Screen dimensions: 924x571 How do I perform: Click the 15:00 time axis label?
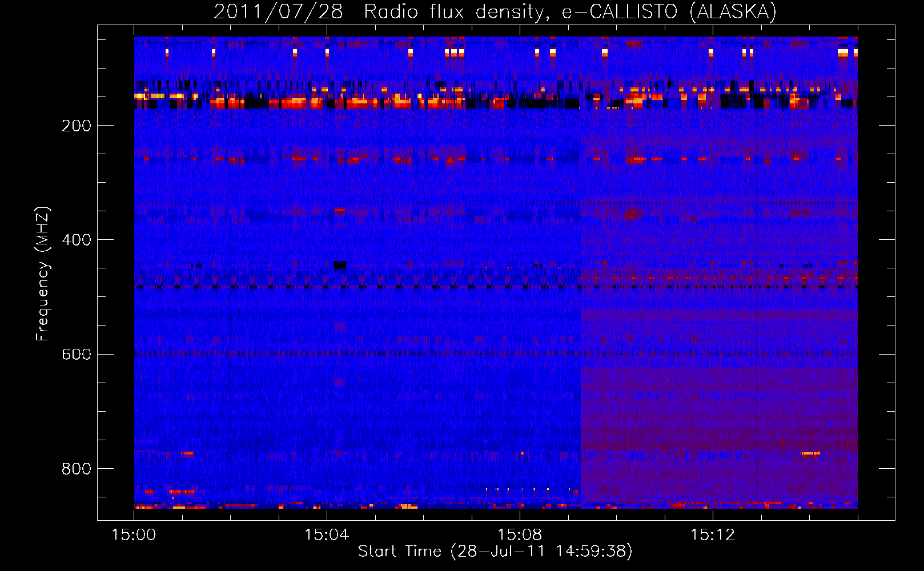coord(134,535)
